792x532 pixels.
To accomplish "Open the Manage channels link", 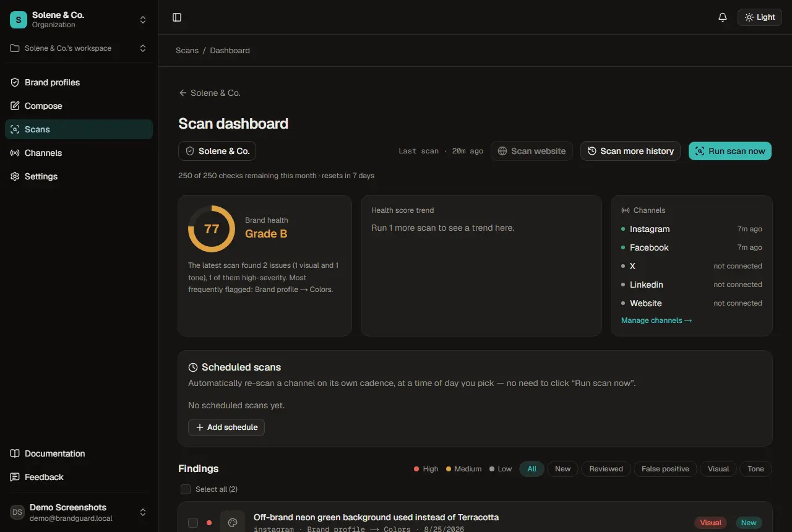I will (656, 320).
